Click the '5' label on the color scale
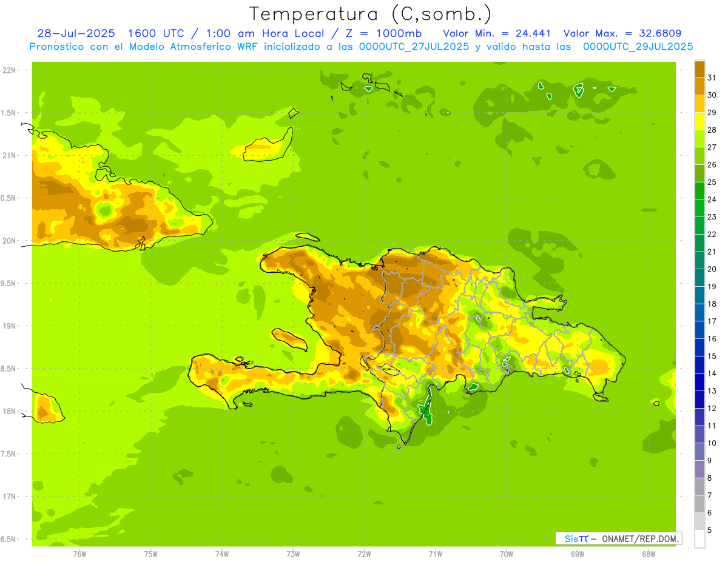728x562 pixels. pos(710,530)
